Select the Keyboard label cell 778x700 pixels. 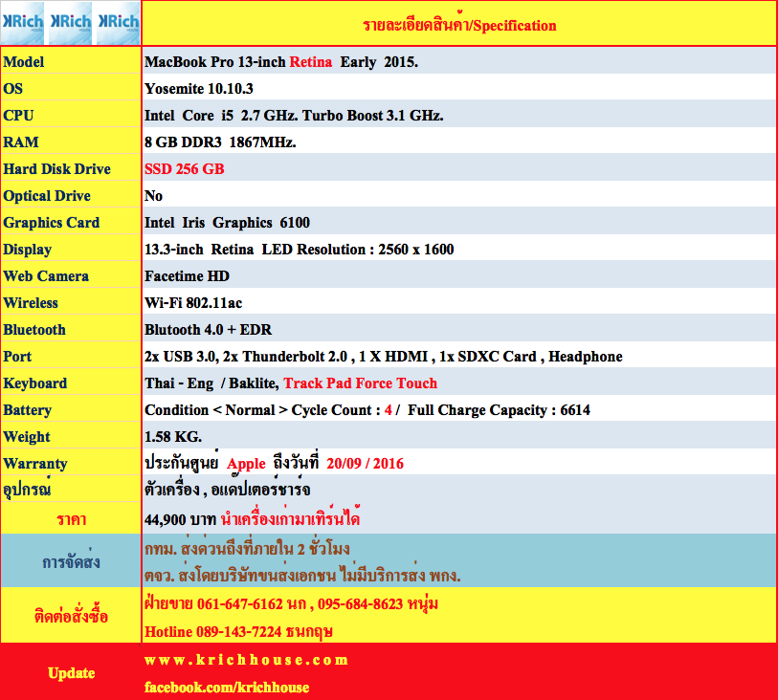pos(71,383)
